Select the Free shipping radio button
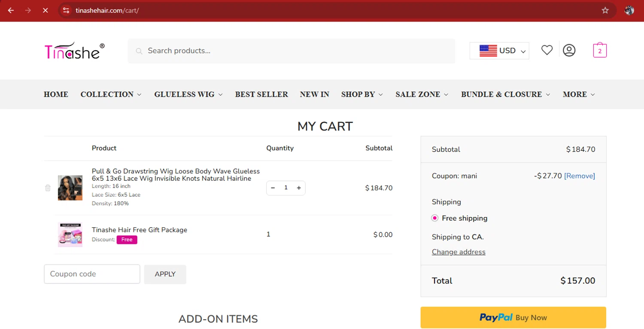The width and height of the screenshot is (644, 329). click(x=435, y=218)
